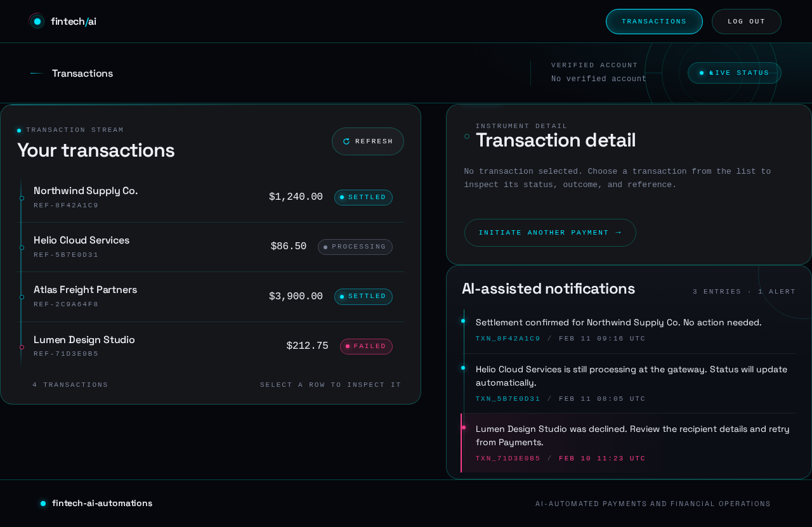Select the Atlas Freight Partners transaction row
Image resolution: width=812 pixels, height=527 pixels.
pos(211,297)
